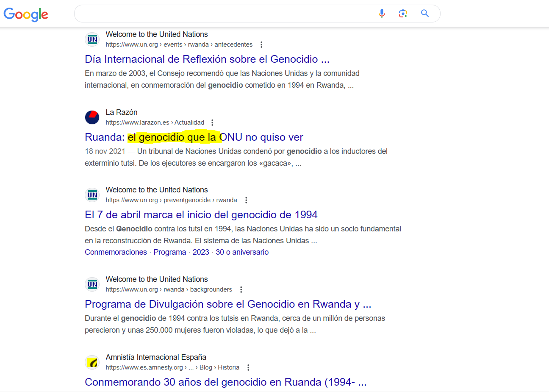Click URL un.org › preventgenocide › rwanda
The width and height of the screenshot is (549, 392).
click(172, 200)
